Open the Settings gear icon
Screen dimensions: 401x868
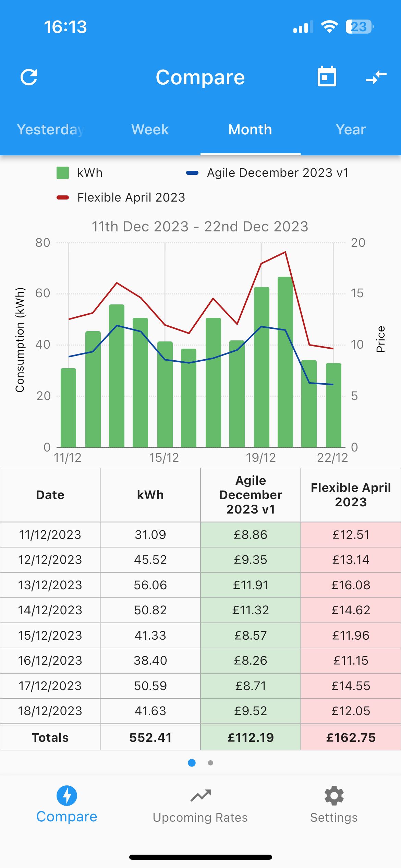[x=334, y=796]
